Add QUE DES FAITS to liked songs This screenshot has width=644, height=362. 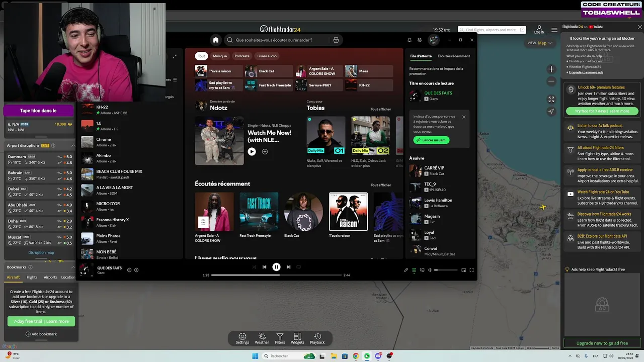tap(136, 270)
